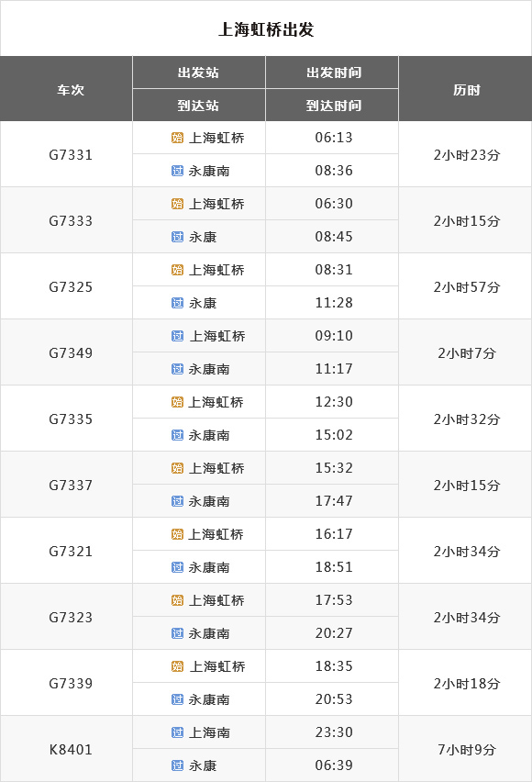Open train number K8401
Screen dimensions: 532x782
click(71, 749)
